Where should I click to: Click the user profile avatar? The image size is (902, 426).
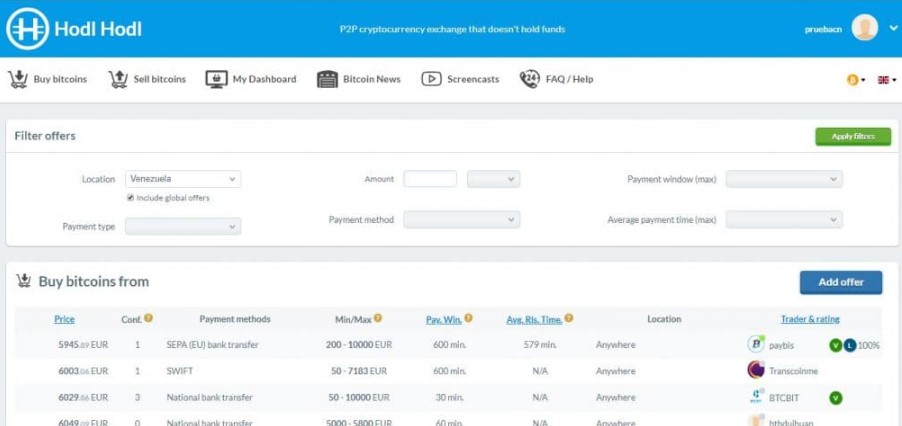pyautogui.click(x=865, y=28)
